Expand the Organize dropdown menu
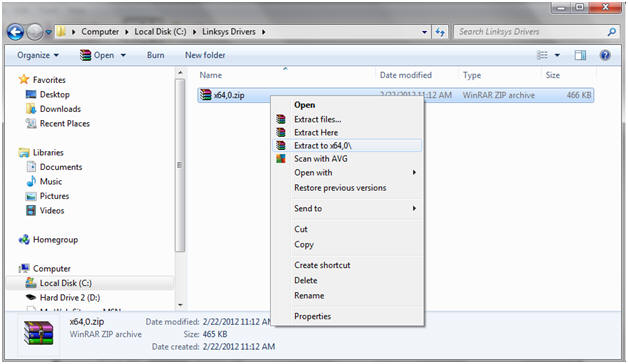Image resolution: width=628 pixels, height=364 pixels. pyautogui.click(x=38, y=55)
